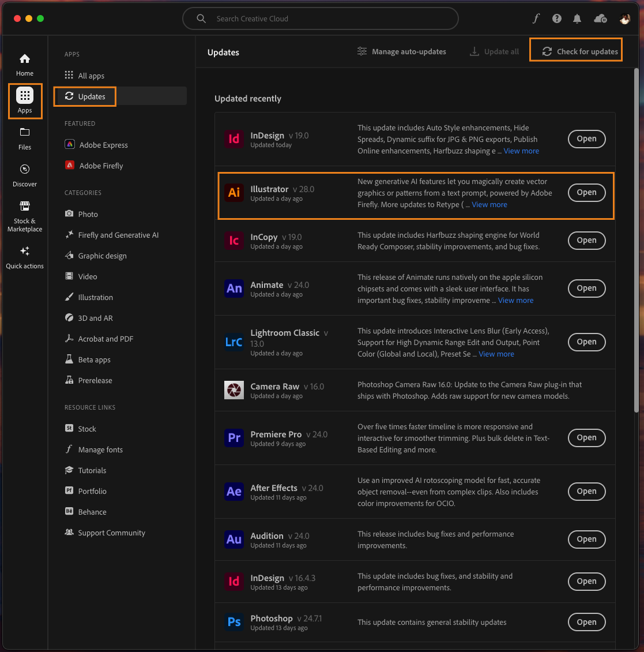Open Quick actions panel
The height and width of the screenshot is (652, 644).
(25, 257)
